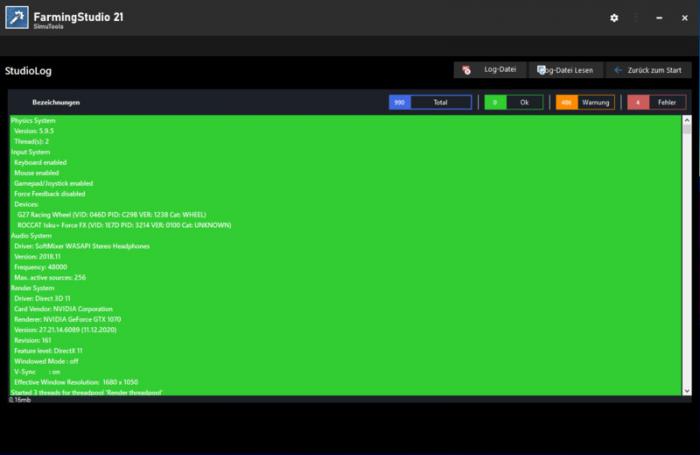Toggle the blue Total filter

tap(430, 102)
